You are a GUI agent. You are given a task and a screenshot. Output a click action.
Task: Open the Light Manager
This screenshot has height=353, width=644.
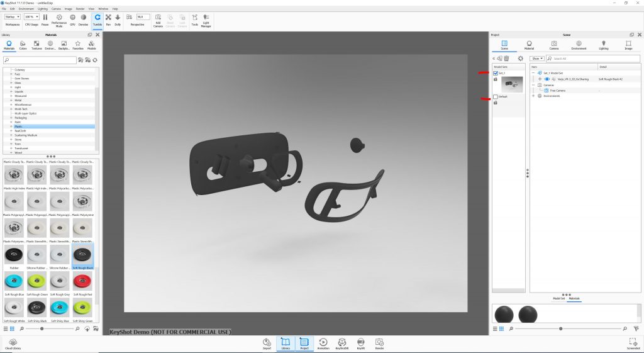point(206,20)
